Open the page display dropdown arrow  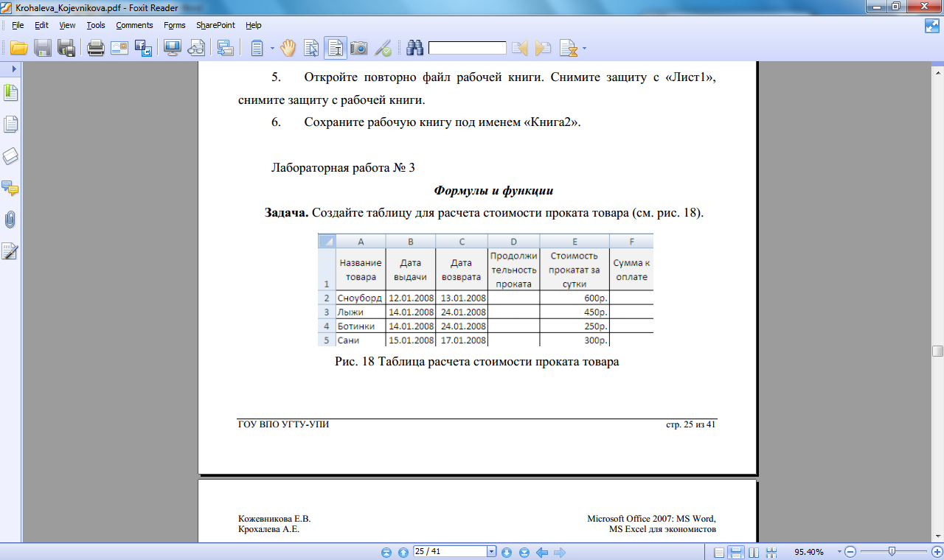(x=272, y=49)
